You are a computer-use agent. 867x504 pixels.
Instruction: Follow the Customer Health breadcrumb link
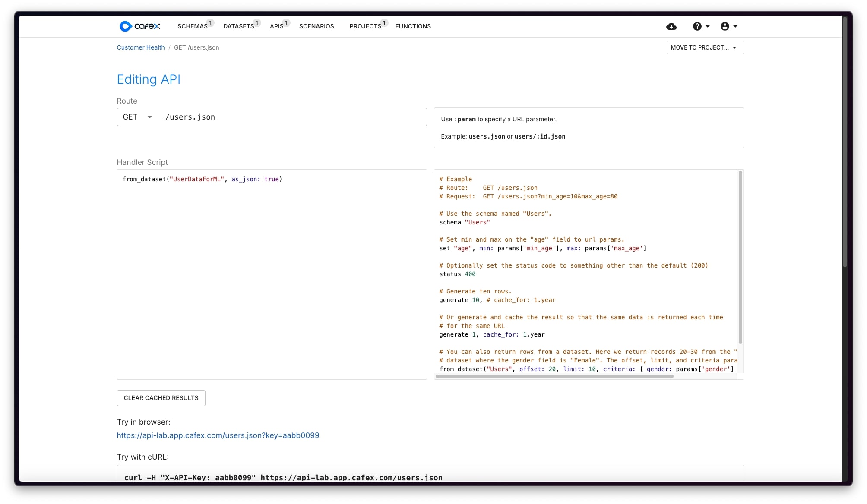point(141,47)
